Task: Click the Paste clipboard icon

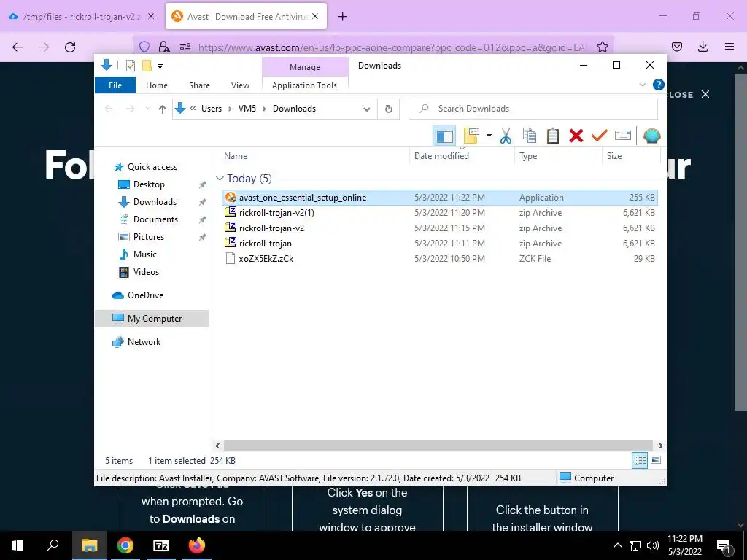Action: [553, 136]
